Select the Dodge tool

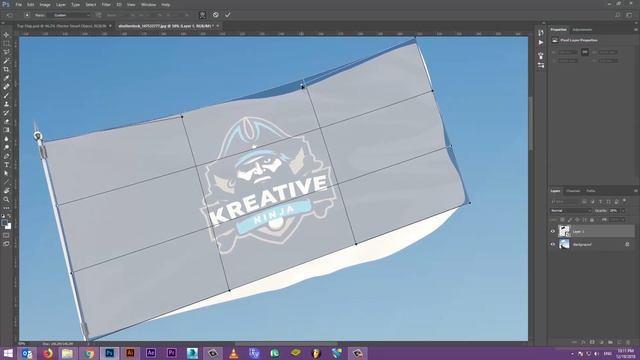tap(6, 147)
